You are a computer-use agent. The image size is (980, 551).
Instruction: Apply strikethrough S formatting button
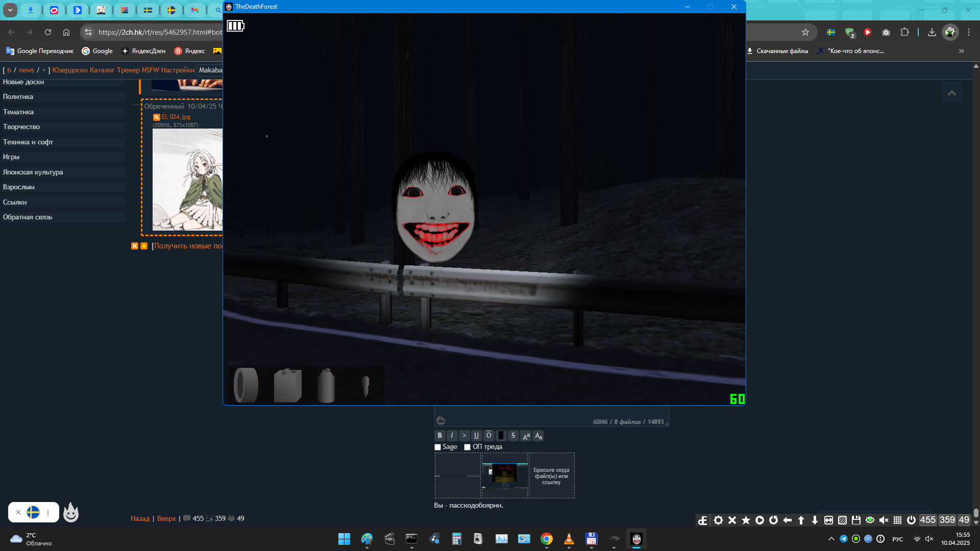point(513,436)
